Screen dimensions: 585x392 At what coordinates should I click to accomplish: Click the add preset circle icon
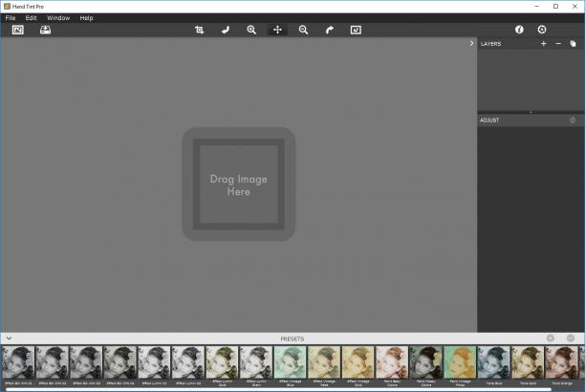pos(551,338)
